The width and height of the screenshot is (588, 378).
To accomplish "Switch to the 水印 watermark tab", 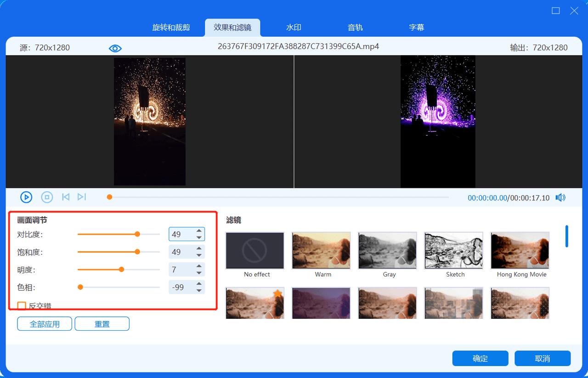I will pyautogui.click(x=293, y=27).
